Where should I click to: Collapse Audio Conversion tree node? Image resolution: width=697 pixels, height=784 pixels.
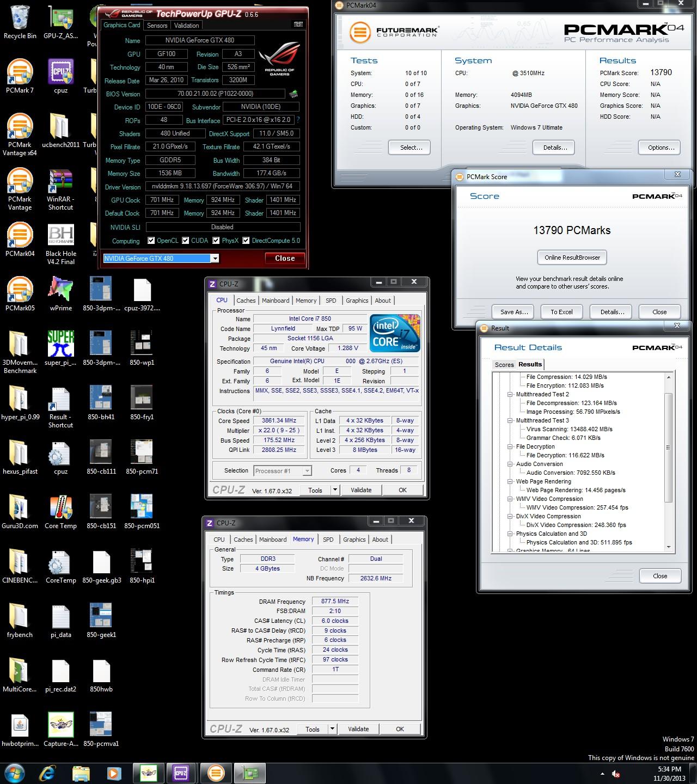[510, 464]
